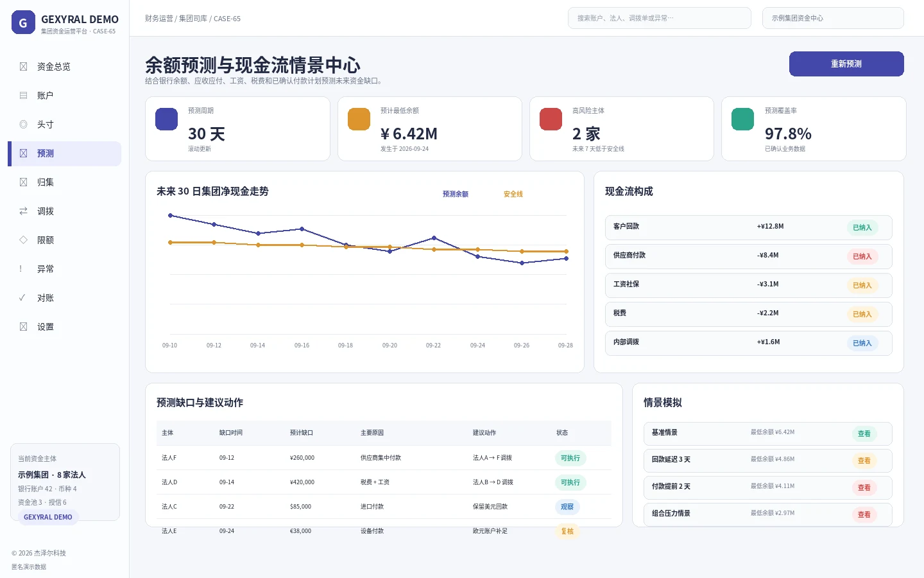The height and width of the screenshot is (578, 924).
Task: Click 已纳入 tag for 供应商付款
Action: point(862,257)
